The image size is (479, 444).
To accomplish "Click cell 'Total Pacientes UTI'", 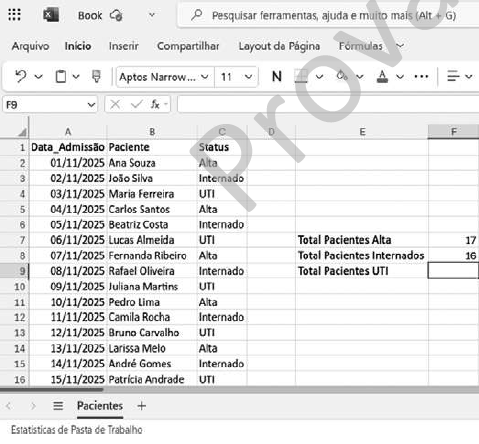I will click(x=362, y=271).
